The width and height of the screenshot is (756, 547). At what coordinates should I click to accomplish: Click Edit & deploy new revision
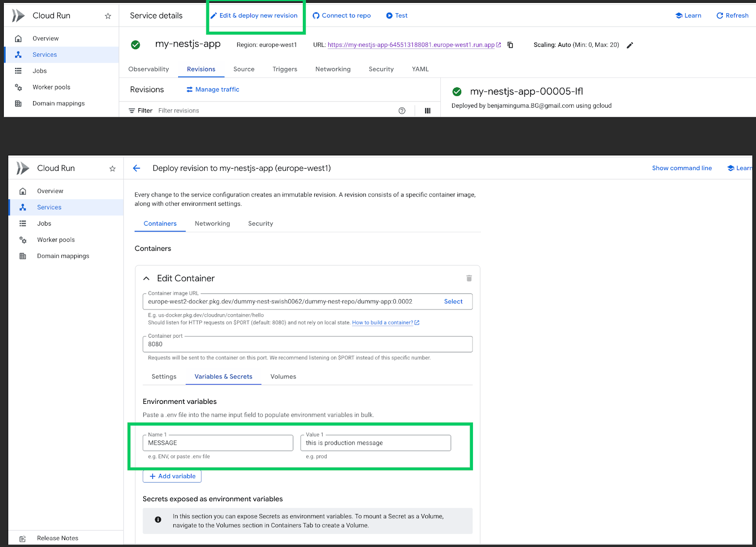click(254, 16)
